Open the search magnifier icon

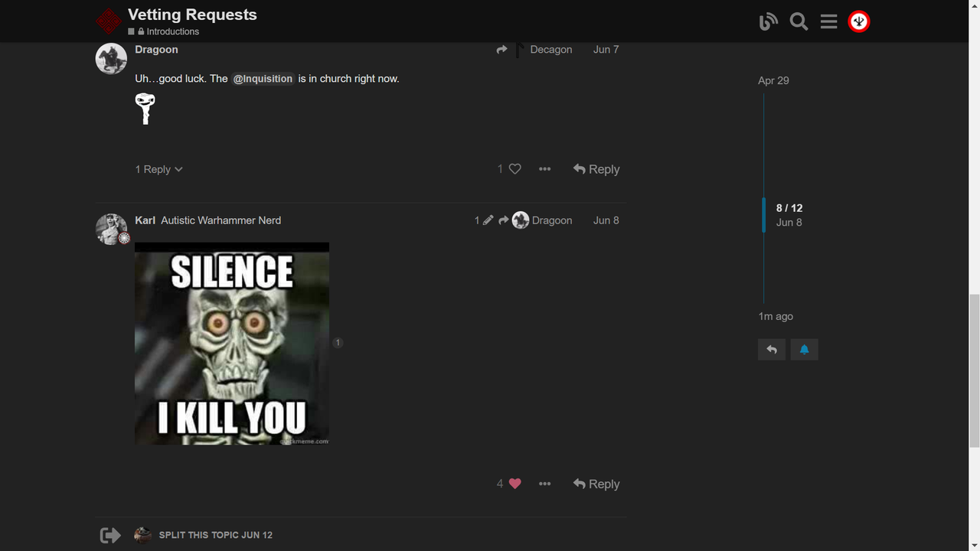coord(799,21)
